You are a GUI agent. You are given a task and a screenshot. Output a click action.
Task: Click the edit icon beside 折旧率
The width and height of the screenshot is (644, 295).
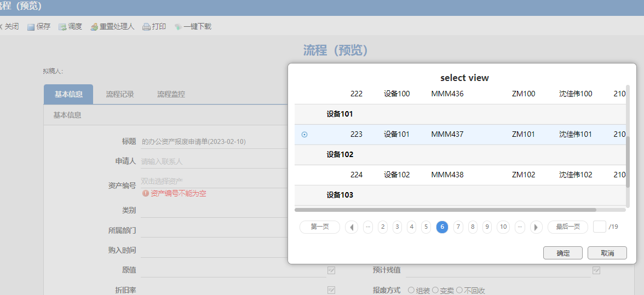point(331,290)
